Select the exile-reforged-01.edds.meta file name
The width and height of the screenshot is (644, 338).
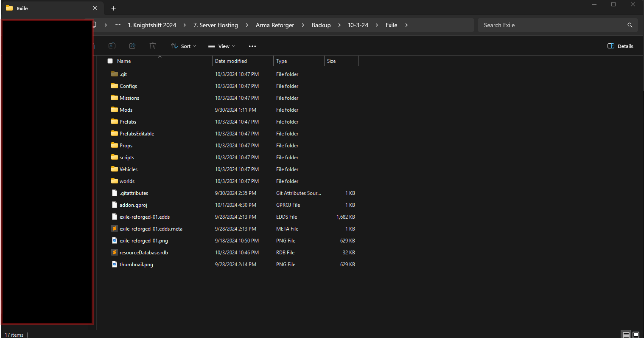click(151, 228)
